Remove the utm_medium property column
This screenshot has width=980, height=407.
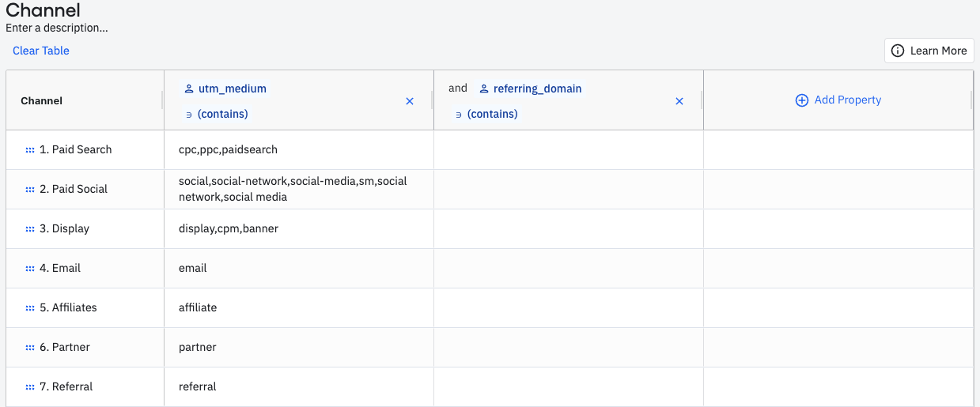pyautogui.click(x=410, y=101)
